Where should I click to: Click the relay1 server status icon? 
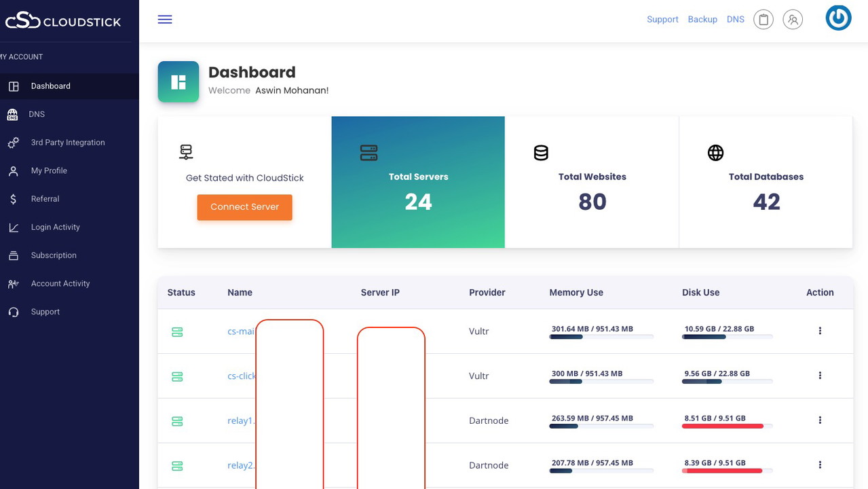pos(177,422)
